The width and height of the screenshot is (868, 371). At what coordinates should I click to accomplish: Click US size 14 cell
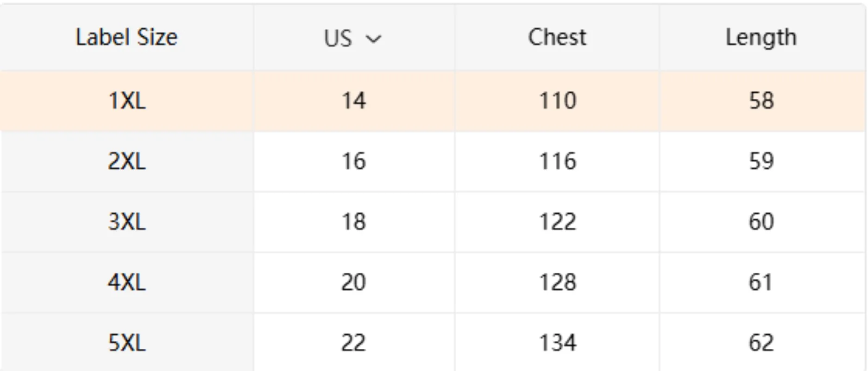pos(353,101)
